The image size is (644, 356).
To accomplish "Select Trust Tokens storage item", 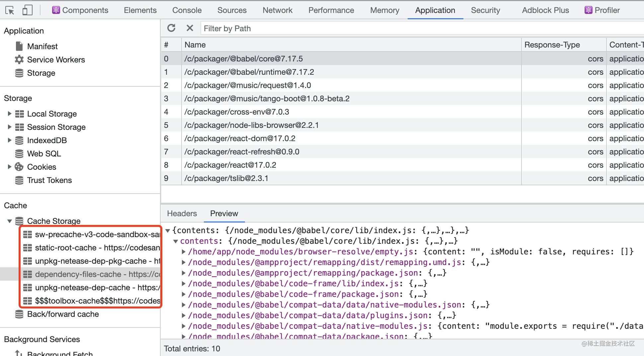I will [49, 180].
